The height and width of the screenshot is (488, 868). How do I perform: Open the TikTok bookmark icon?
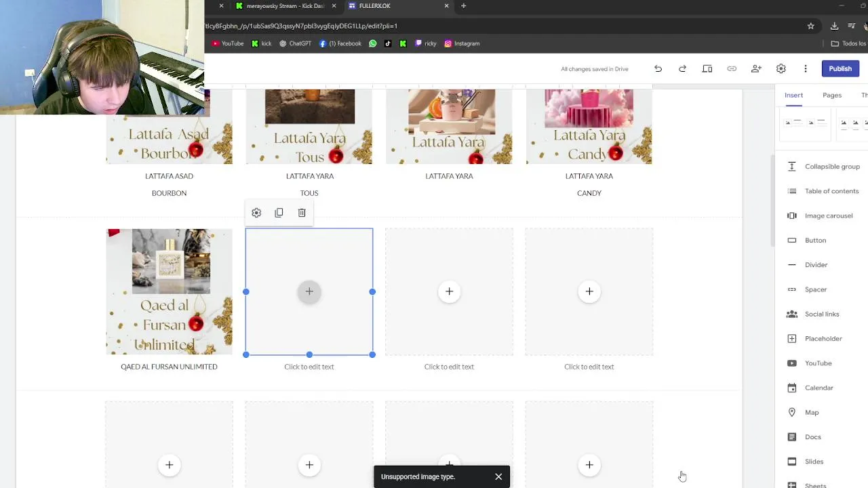coord(388,43)
